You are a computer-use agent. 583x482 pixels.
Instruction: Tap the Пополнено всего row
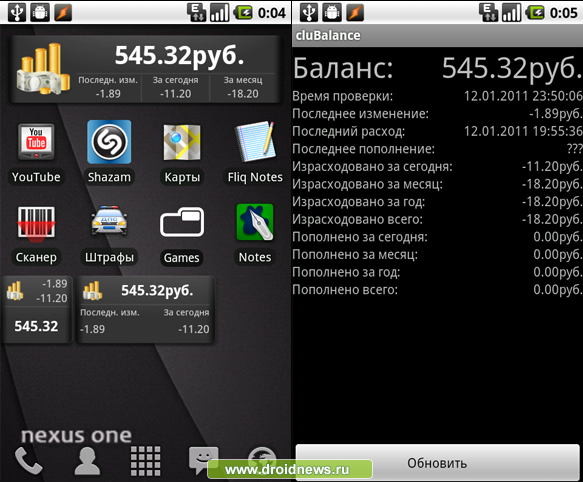437,289
